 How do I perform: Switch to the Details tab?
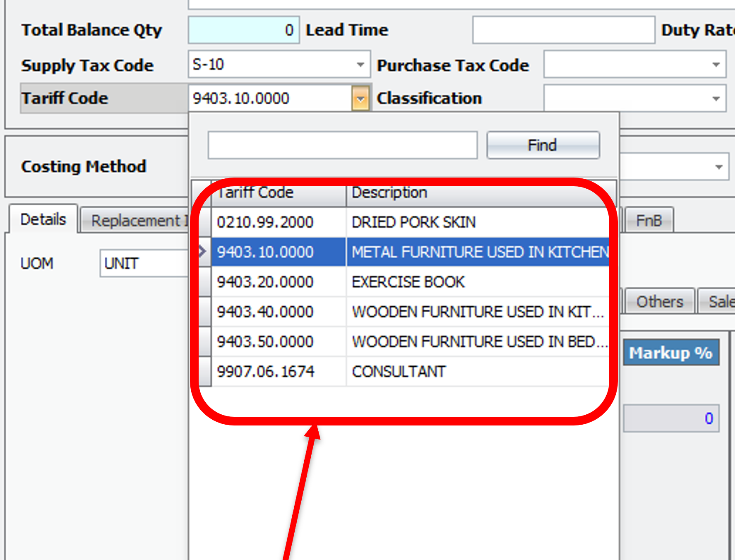(43, 219)
